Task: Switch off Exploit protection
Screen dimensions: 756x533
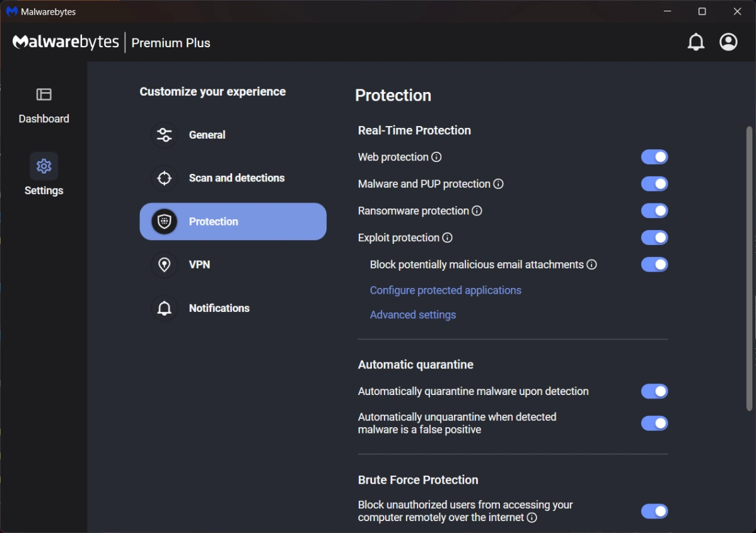Action: click(654, 238)
